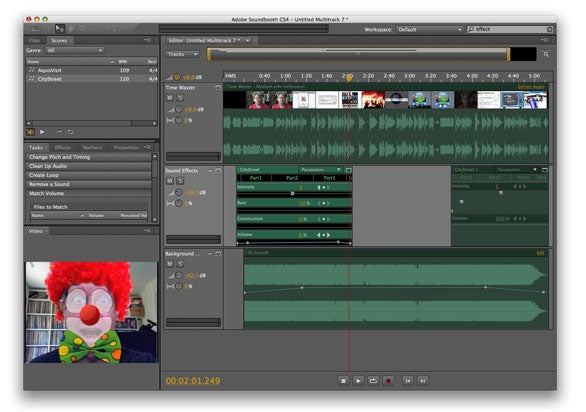
Task: Solo the Time Waster track
Action: point(180,98)
